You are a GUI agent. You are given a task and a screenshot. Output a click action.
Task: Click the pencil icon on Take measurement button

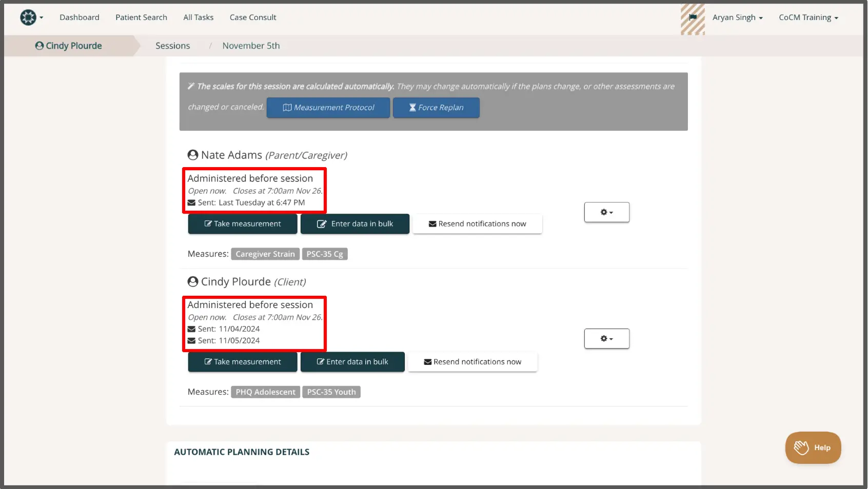(x=208, y=223)
